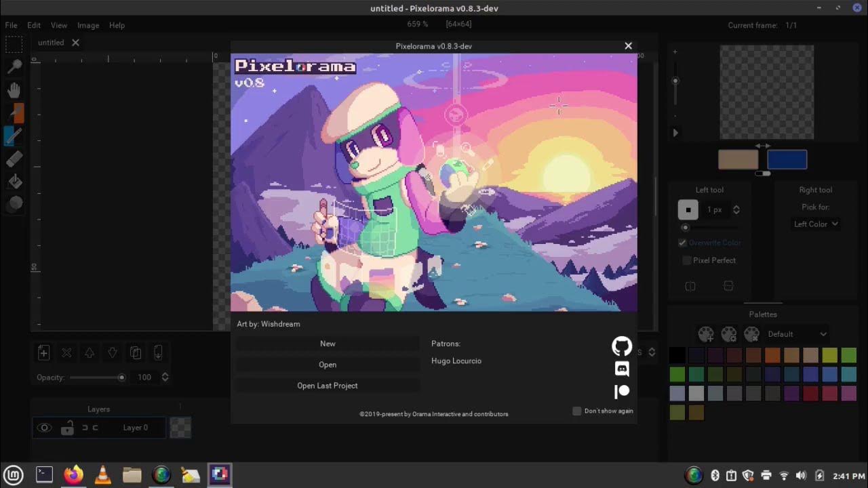The height and width of the screenshot is (488, 868).
Task: Merge the layer down
Action: coord(158,352)
